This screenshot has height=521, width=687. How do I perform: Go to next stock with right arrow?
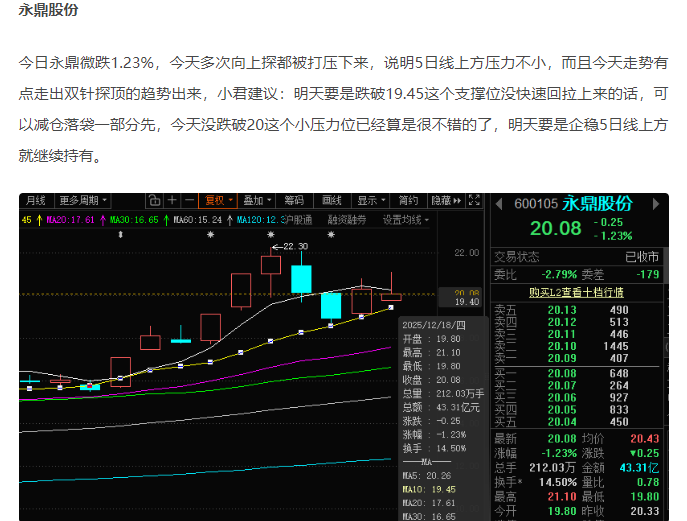click(x=656, y=204)
